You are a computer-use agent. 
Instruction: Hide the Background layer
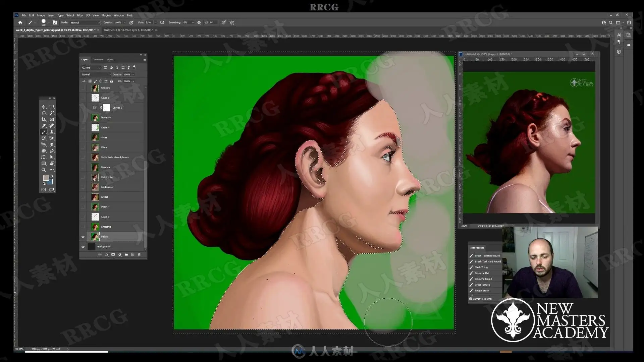click(83, 247)
